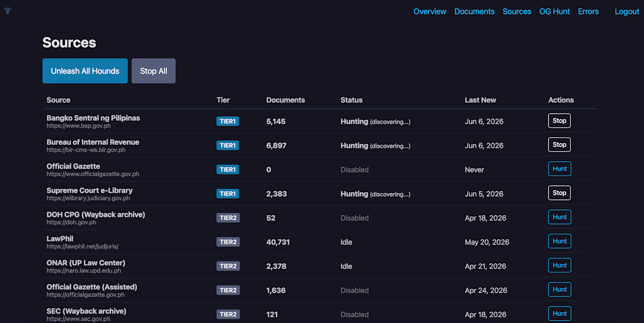This screenshot has width=644, height=323.
Task: Click the Actions column header
Action: pos(561,100)
